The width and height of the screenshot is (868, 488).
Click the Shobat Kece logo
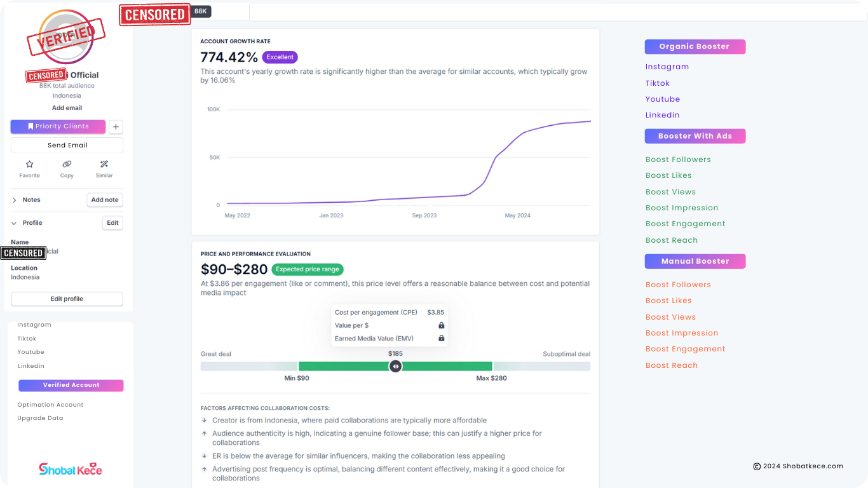(x=70, y=469)
